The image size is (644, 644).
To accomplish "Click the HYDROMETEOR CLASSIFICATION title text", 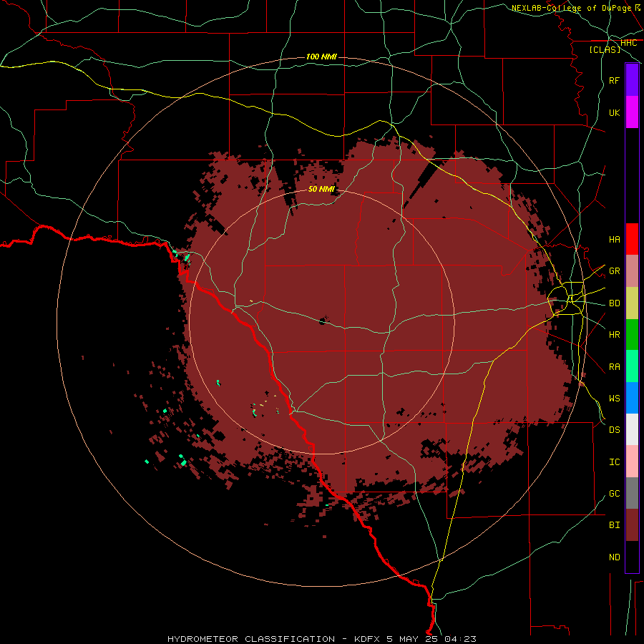I will 251,639.
